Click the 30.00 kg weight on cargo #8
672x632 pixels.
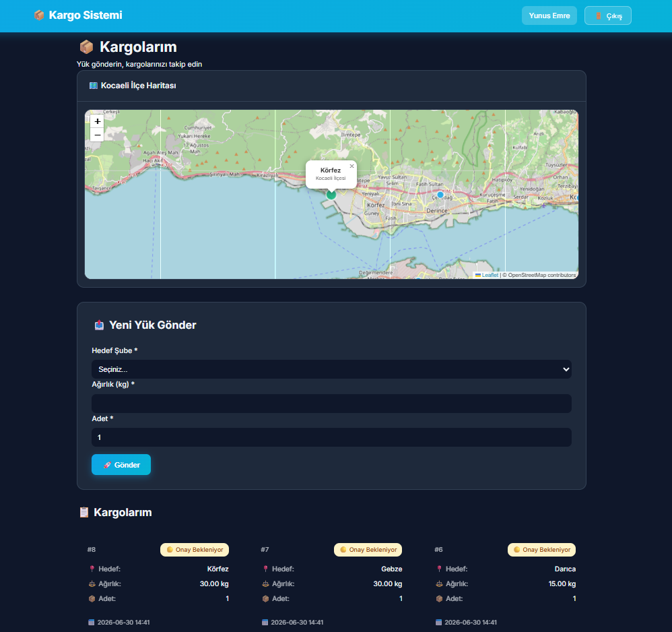click(x=214, y=583)
